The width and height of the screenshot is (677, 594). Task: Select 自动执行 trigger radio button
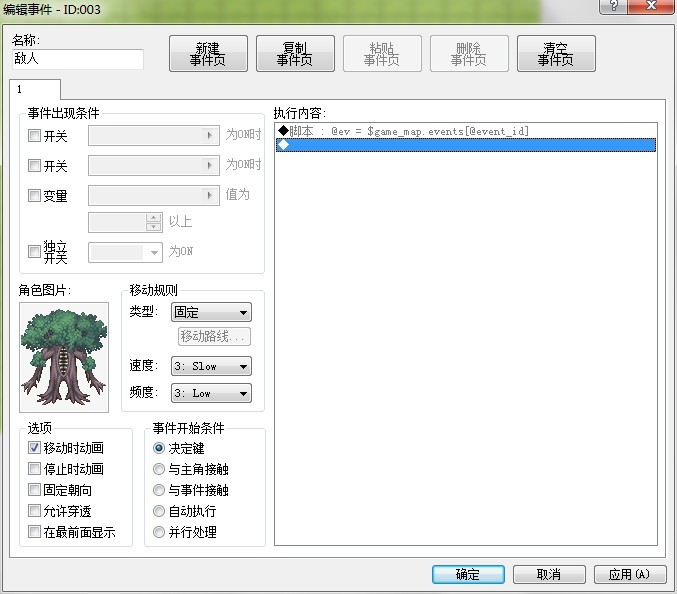(159, 511)
